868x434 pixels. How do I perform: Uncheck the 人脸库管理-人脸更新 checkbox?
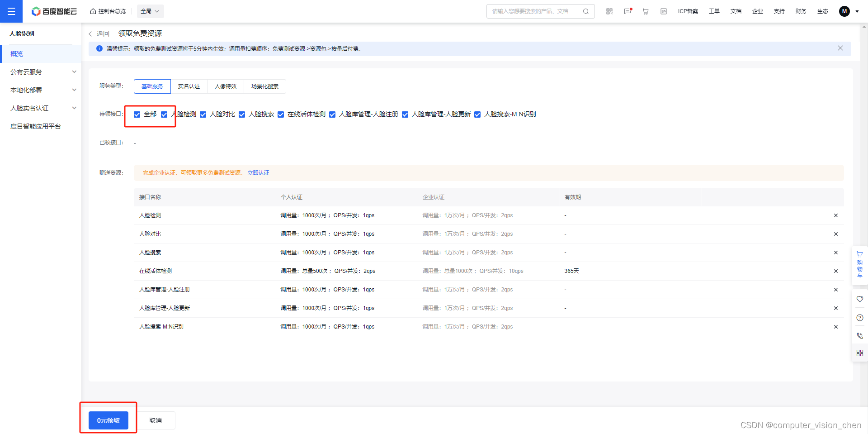pos(405,114)
